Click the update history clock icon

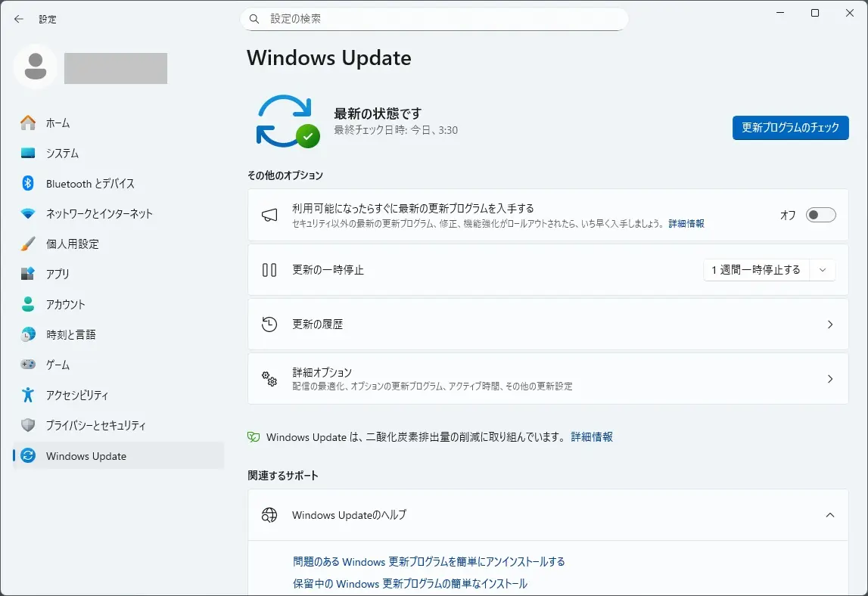(x=269, y=324)
